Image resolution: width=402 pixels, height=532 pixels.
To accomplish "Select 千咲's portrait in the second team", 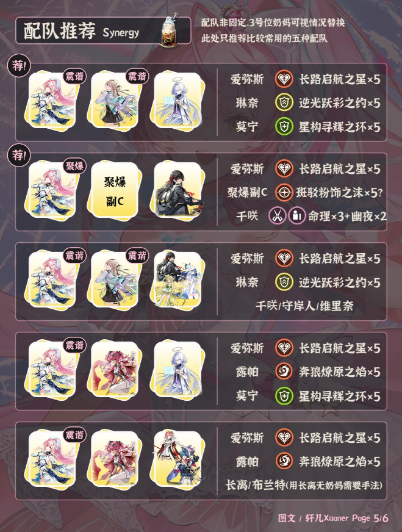I will [178, 191].
